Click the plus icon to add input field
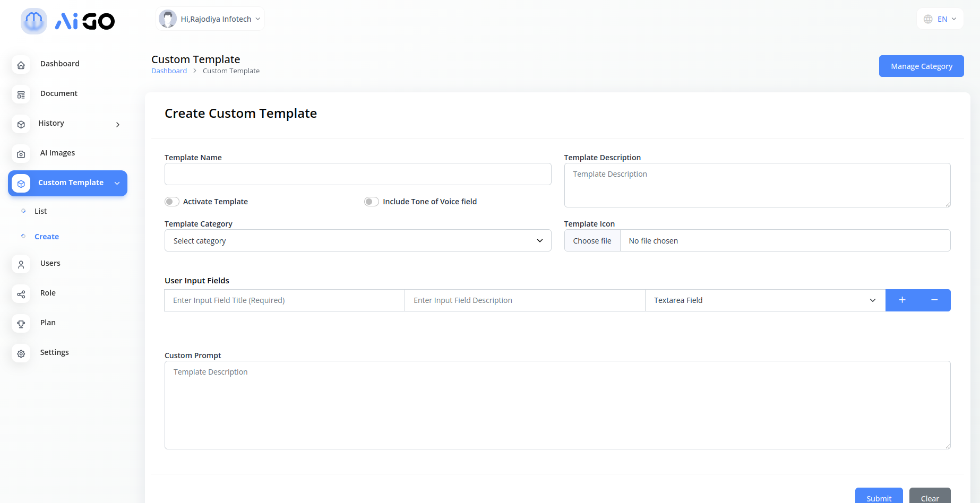Image resolution: width=980 pixels, height=503 pixels. tap(902, 300)
